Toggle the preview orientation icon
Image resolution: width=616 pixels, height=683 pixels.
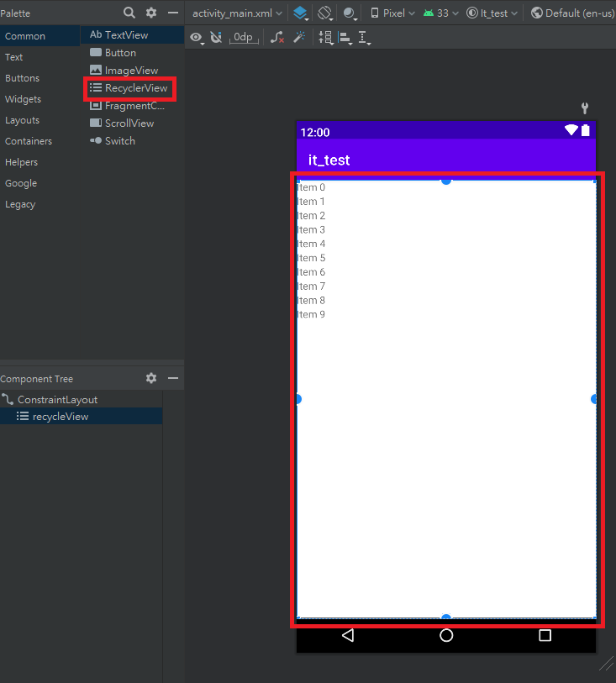tap(325, 13)
